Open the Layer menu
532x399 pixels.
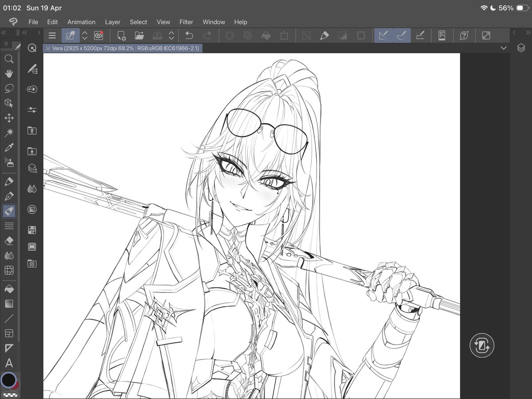[x=113, y=22]
